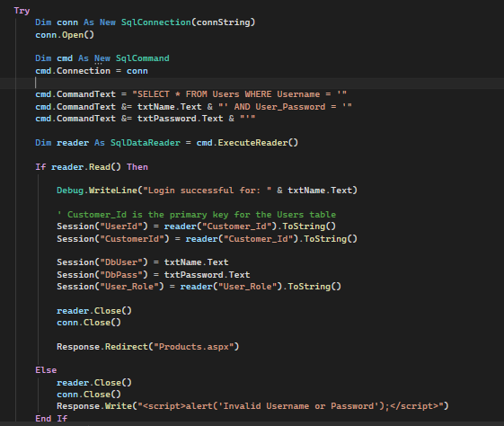Click SqlConnection in the Dim conn line
504x426 pixels.
[156, 22]
